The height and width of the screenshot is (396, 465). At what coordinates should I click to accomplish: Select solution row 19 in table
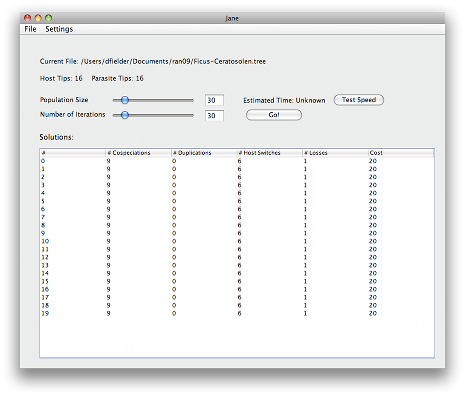(237, 313)
